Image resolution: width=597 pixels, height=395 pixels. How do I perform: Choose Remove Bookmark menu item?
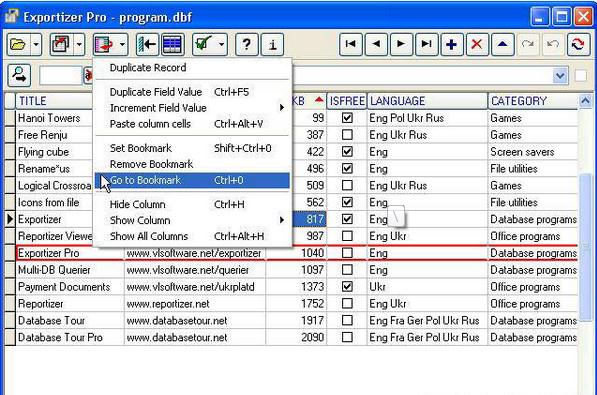tap(192, 164)
